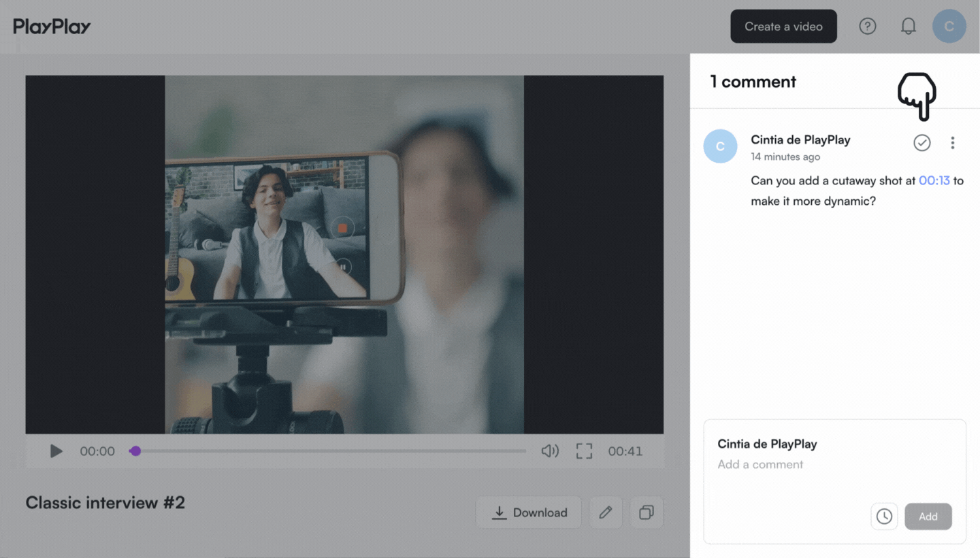Jump to 00:13 via the timestamp link
This screenshot has height=558, width=980.
coord(934,180)
